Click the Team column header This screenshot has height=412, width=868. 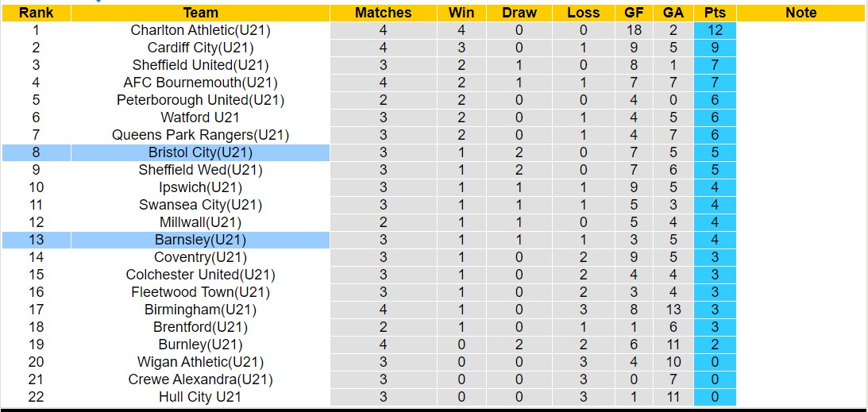[200, 13]
